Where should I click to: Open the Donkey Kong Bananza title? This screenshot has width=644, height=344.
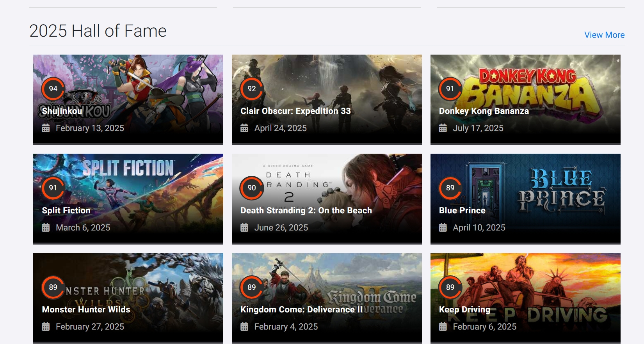click(x=484, y=111)
